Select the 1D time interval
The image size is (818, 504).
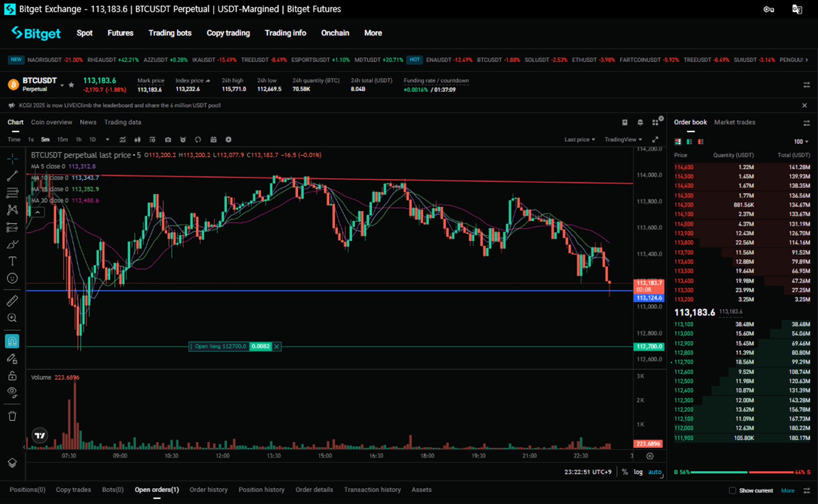click(92, 140)
